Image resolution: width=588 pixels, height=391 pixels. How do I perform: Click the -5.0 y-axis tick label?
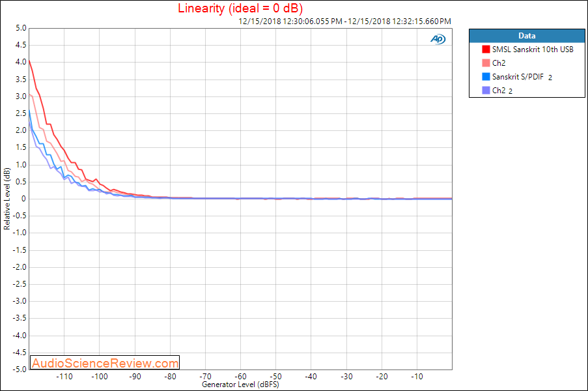pos(20,369)
